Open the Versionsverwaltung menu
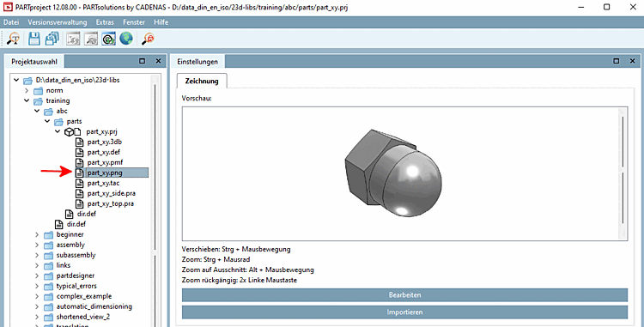This screenshot has width=644, height=327. point(58,22)
